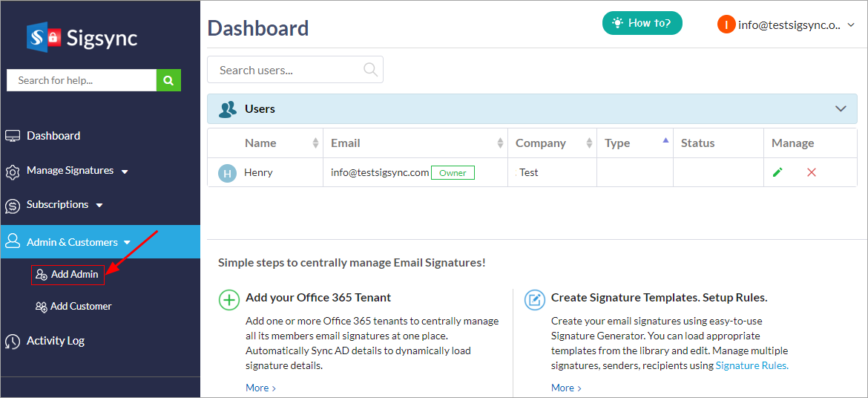Screen dimensions: 868x398
Task: Open Dashboard from the sidebar
Action: pyautogui.click(x=53, y=136)
